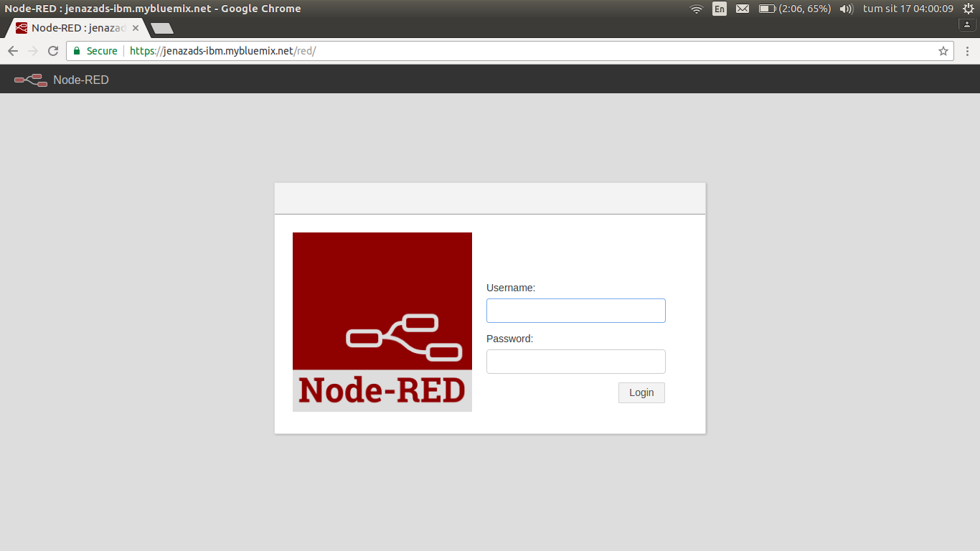Screen dimensions: 980x551
Task: Click the browser back arrow
Action: click(12, 51)
